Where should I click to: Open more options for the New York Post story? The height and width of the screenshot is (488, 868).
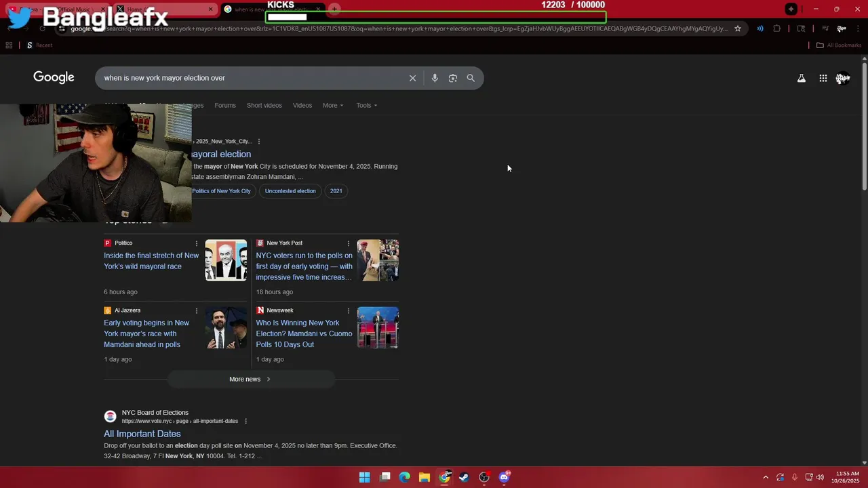point(349,243)
